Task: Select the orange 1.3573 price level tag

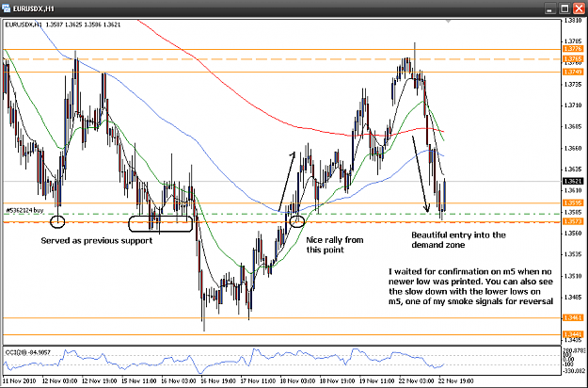Action: (573, 221)
